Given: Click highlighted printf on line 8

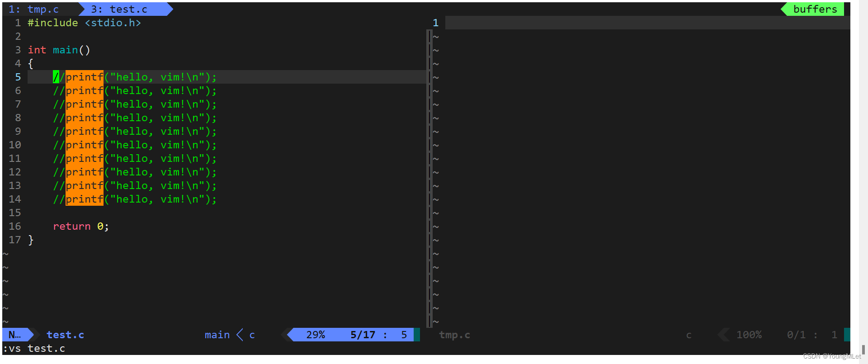Looking at the screenshot, I should pos(85,118).
